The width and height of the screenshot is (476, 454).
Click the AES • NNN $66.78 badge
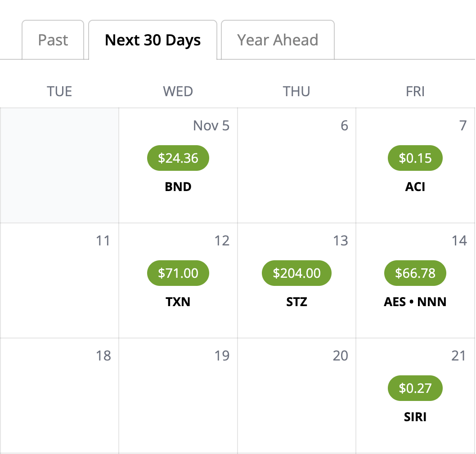pos(415,273)
